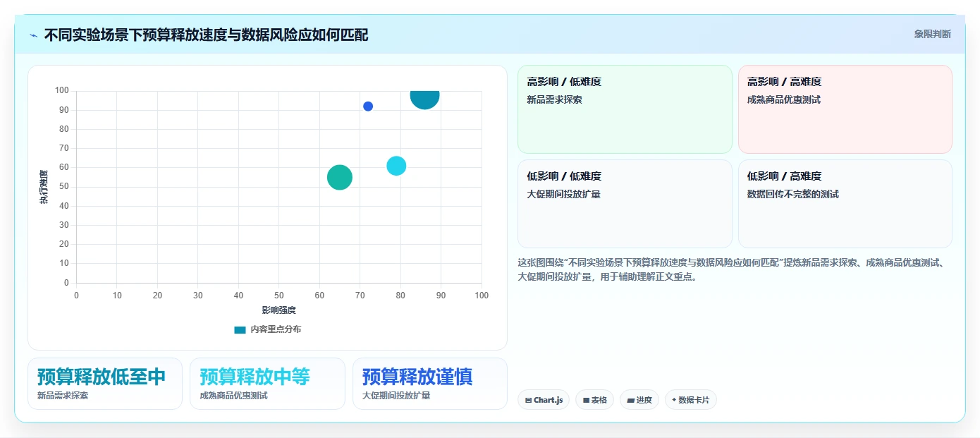Screen dimensions: 980x438
Task: Click the 象限判断 label in header
Action: [x=932, y=34]
